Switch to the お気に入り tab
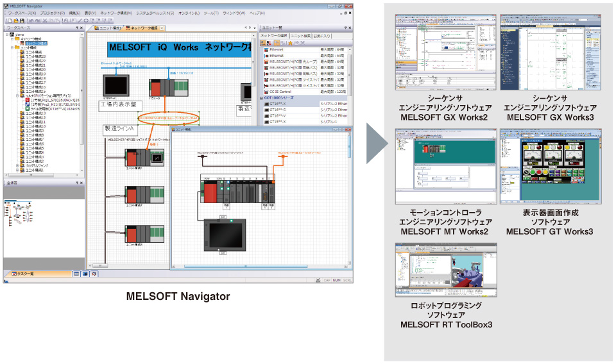Screen dimensions: 616x364 (x=322, y=36)
